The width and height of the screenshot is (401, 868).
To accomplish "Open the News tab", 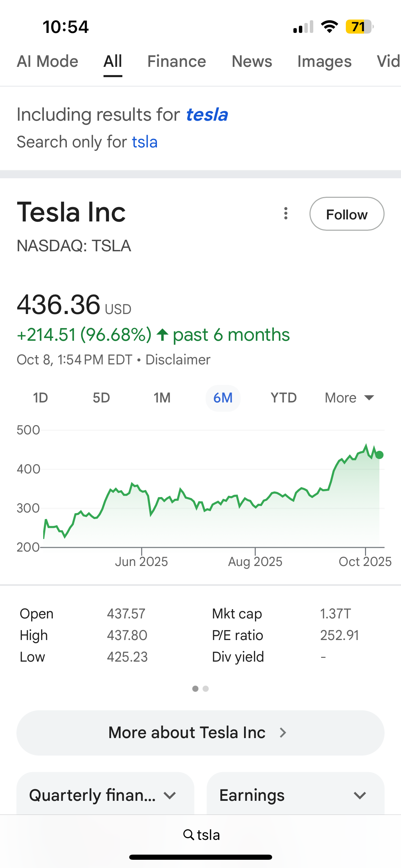I will [252, 62].
